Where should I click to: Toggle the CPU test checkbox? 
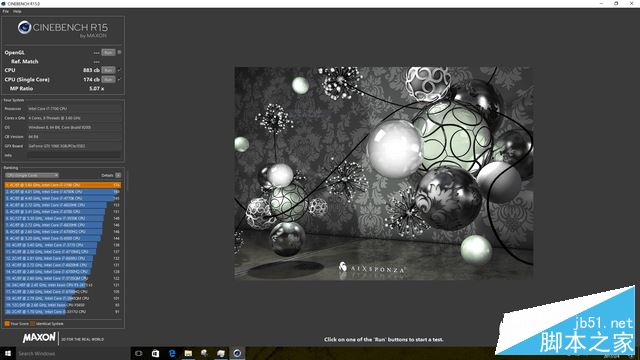(x=119, y=70)
